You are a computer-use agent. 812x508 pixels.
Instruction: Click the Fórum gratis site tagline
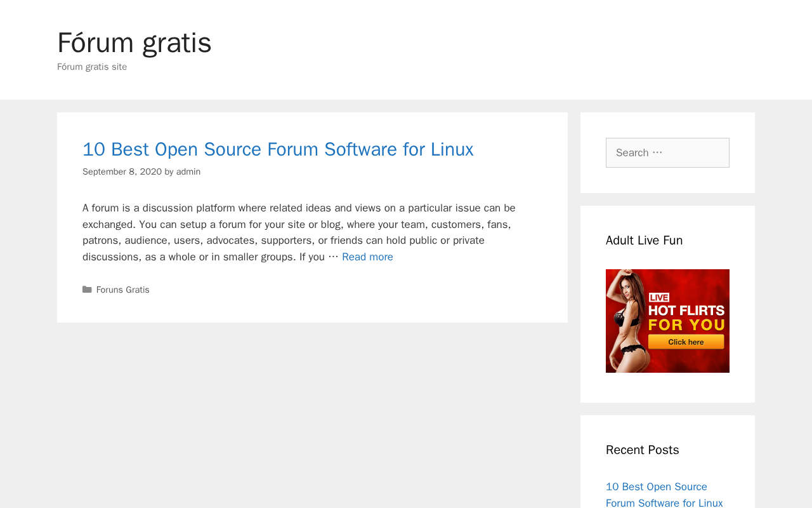coord(92,67)
